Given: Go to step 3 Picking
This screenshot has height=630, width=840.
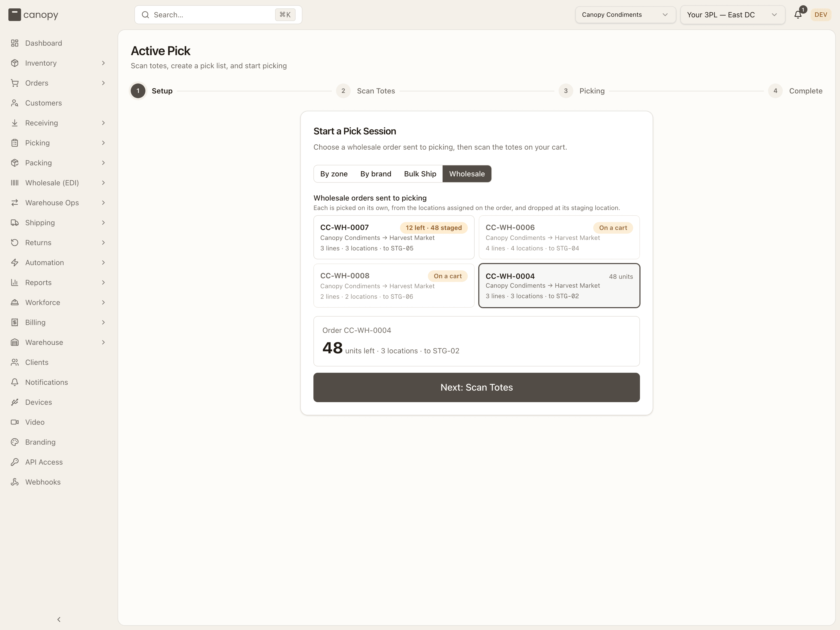Looking at the screenshot, I should [582, 91].
